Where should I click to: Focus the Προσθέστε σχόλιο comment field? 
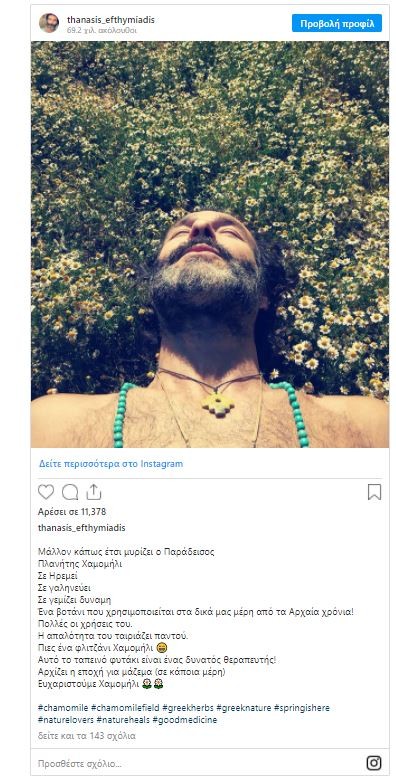tap(199, 764)
